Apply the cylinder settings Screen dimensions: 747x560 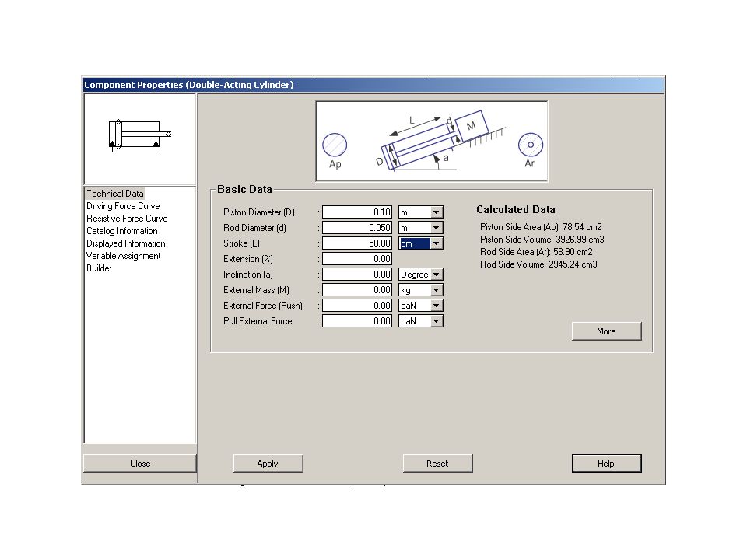tap(268, 464)
